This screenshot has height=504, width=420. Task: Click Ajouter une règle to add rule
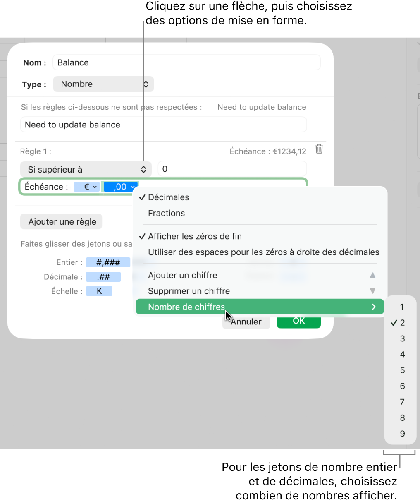(61, 221)
